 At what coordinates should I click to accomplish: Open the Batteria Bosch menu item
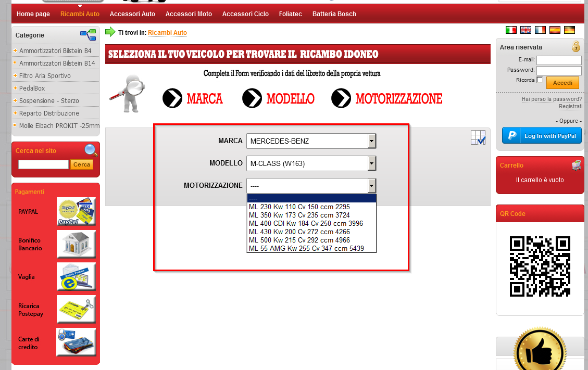pyautogui.click(x=334, y=14)
